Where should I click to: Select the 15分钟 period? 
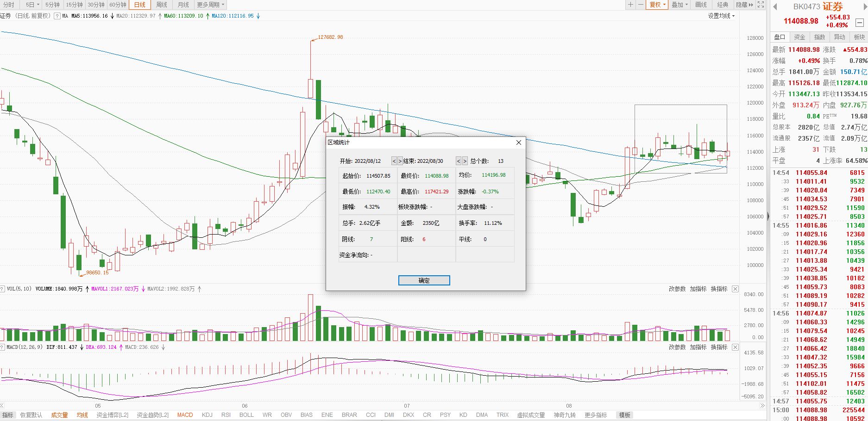[75, 5]
